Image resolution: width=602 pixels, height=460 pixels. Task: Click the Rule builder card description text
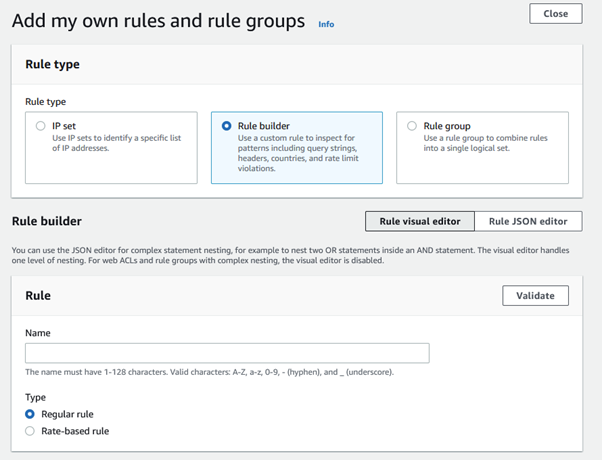[298, 153]
